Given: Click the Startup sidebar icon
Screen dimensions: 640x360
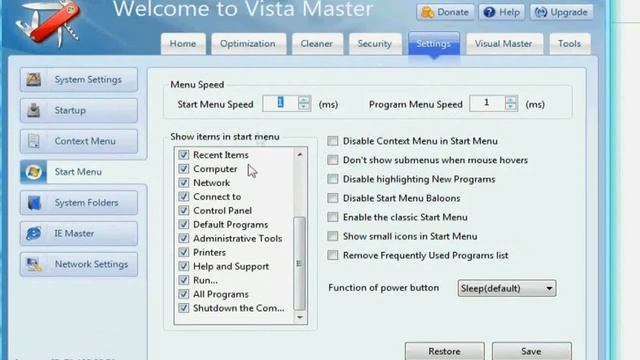Looking at the screenshot, I should click(33, 110).
